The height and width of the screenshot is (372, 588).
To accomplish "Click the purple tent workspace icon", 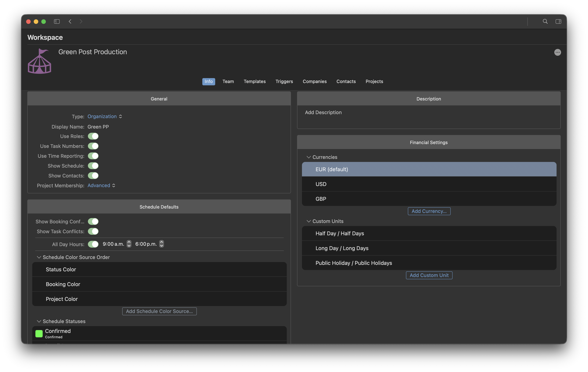I will click(39, 61).
